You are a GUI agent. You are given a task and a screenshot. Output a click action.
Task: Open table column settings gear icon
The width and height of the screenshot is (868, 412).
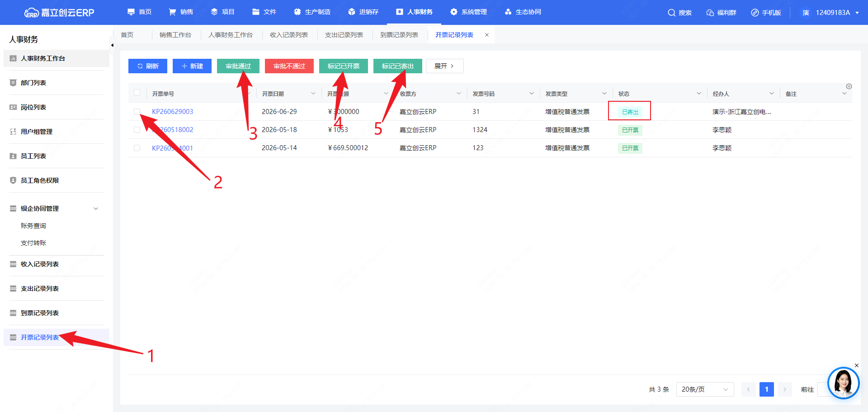[849, 86]
